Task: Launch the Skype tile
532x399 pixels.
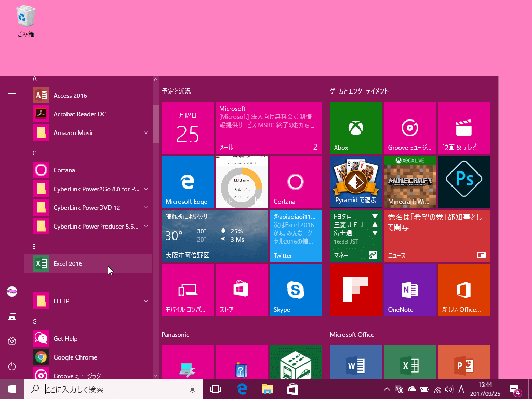Action: point(296,290)
